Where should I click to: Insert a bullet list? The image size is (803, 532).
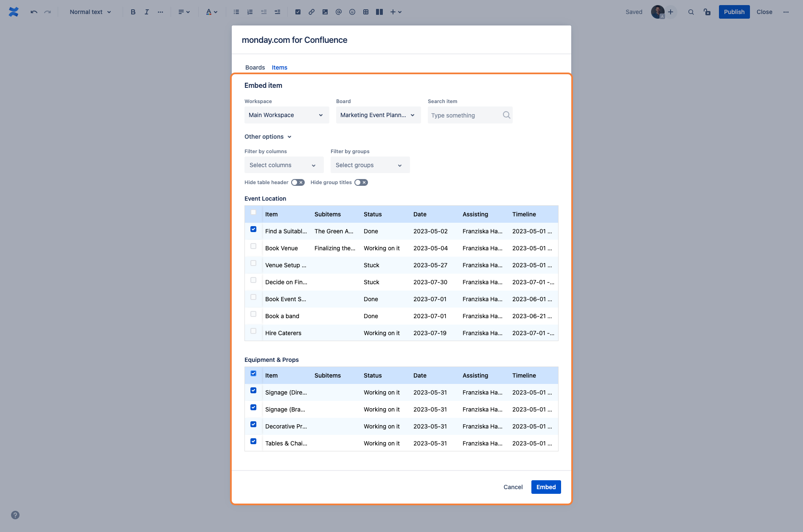point(236,12)
